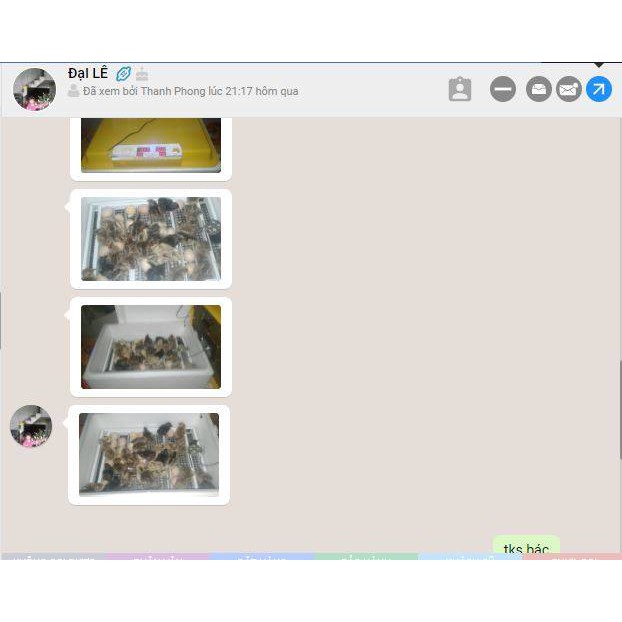This screenshot has height=622, width=622.
Task: Open the white foam box chicks photo
Action: pyautogui.click(x=151, y=346)
